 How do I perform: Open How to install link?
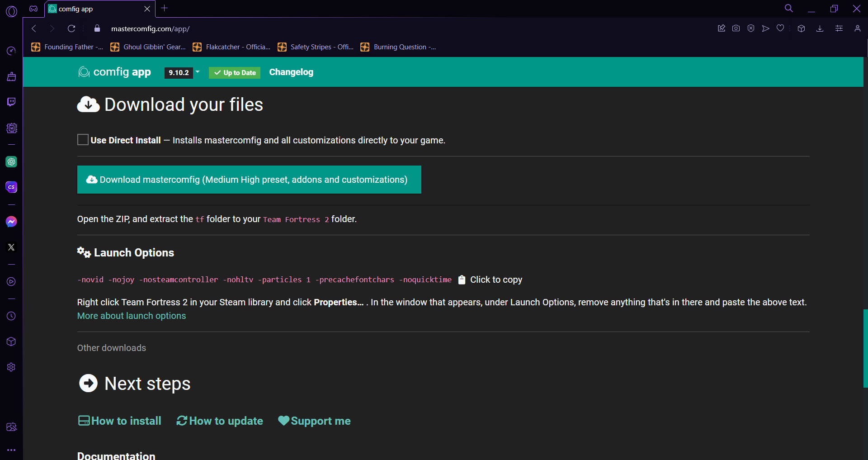pos(120,421)
